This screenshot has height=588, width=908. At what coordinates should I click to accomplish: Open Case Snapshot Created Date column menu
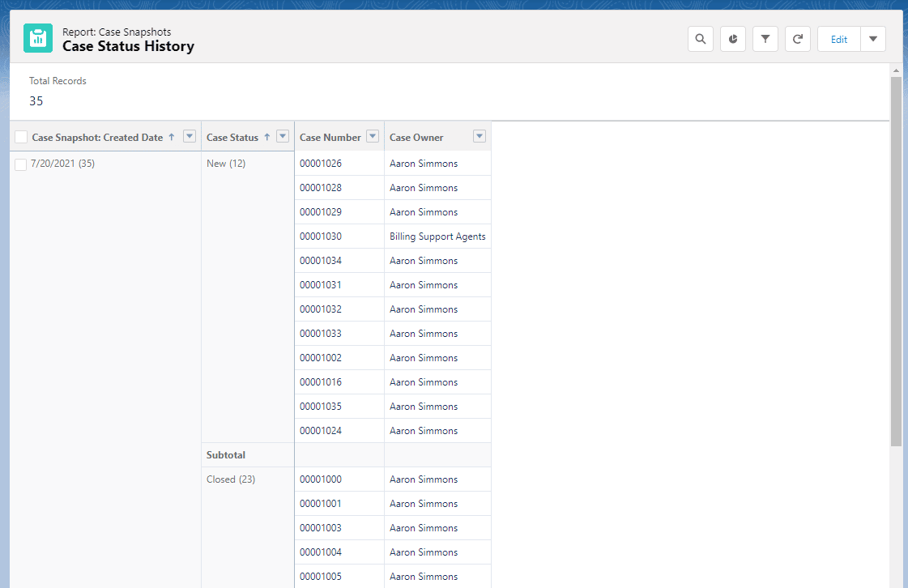tap(190, 136)
